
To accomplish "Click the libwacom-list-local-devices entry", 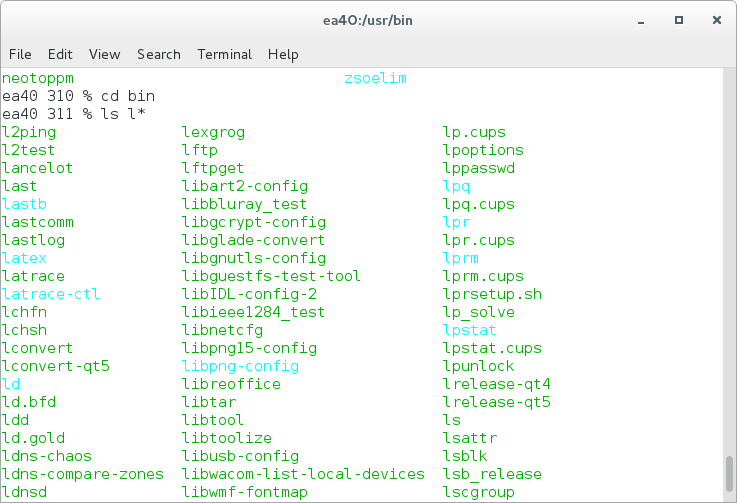I will [303, 474].
